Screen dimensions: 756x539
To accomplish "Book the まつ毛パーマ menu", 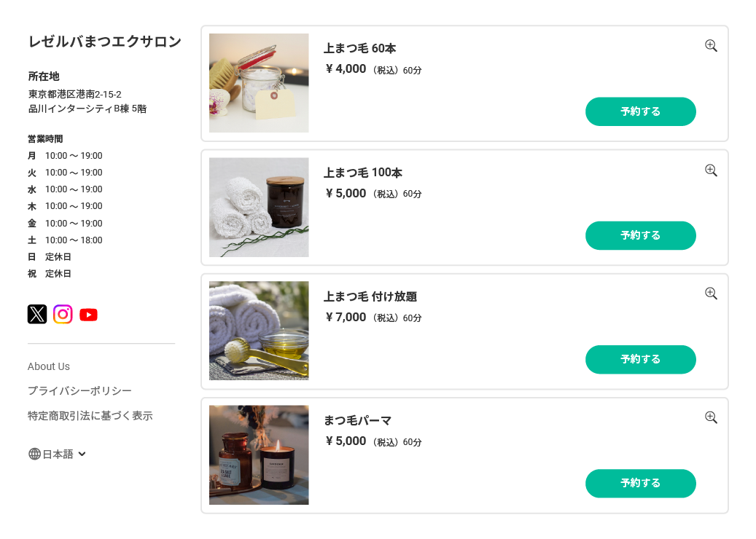I will tap(640, 483).
